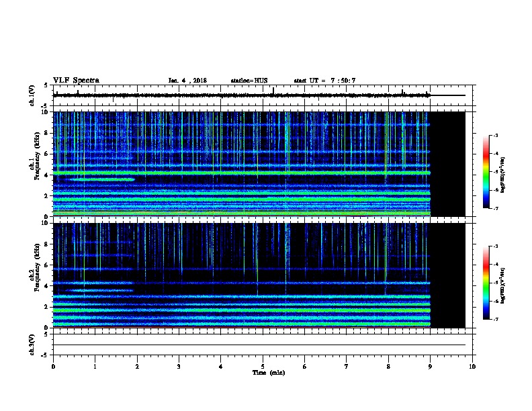
Task: Click the log(PSD) label beside the upper color bar
Action: 503,175
